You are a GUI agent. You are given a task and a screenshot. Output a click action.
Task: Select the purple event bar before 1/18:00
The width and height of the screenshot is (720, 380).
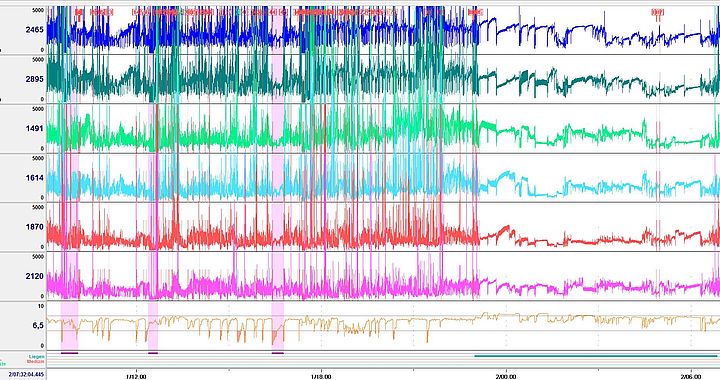[277, 353]
